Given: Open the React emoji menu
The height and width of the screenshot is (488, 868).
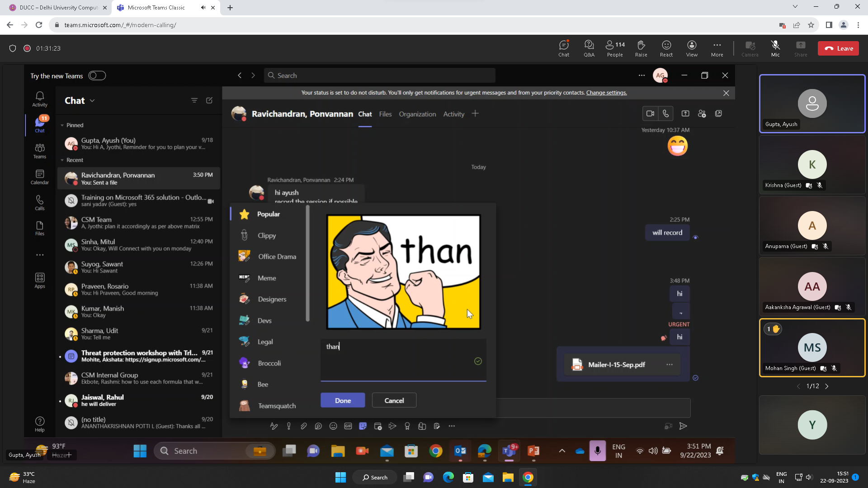Looking at the screenshot, I should click(x=666, y=48).
